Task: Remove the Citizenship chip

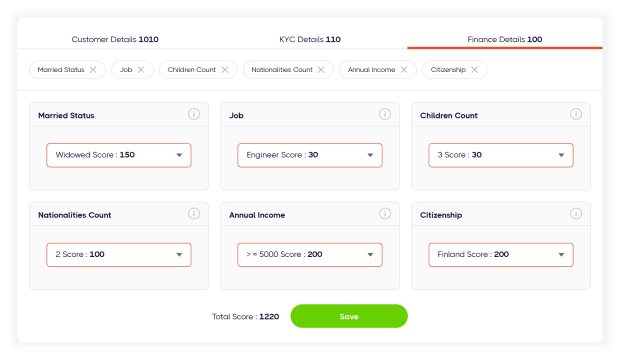Action: (x=474, y=70)
